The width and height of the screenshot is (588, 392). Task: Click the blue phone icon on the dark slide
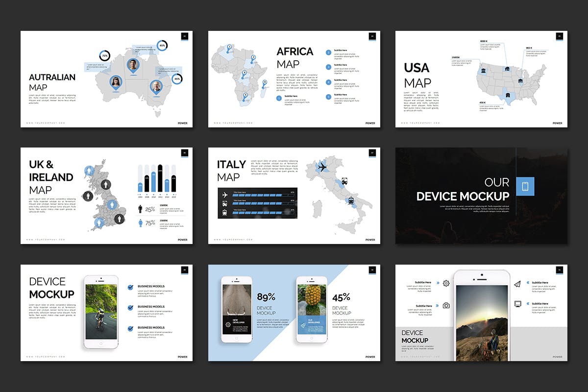tap(525, 186)
